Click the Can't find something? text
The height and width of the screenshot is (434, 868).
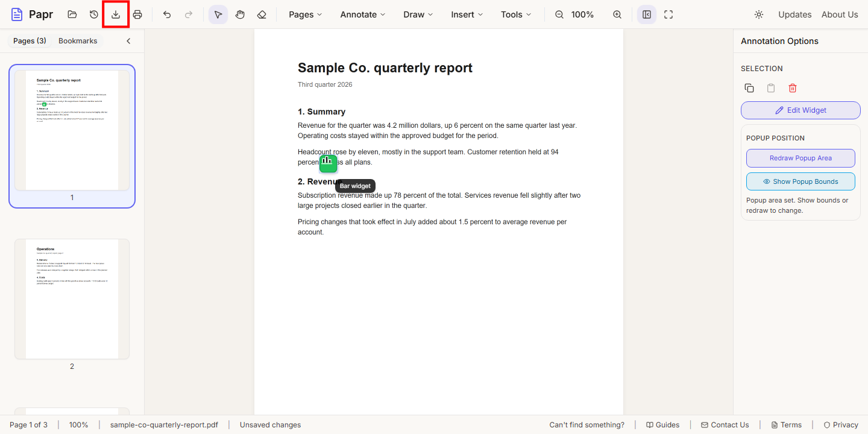click(587, 425)
